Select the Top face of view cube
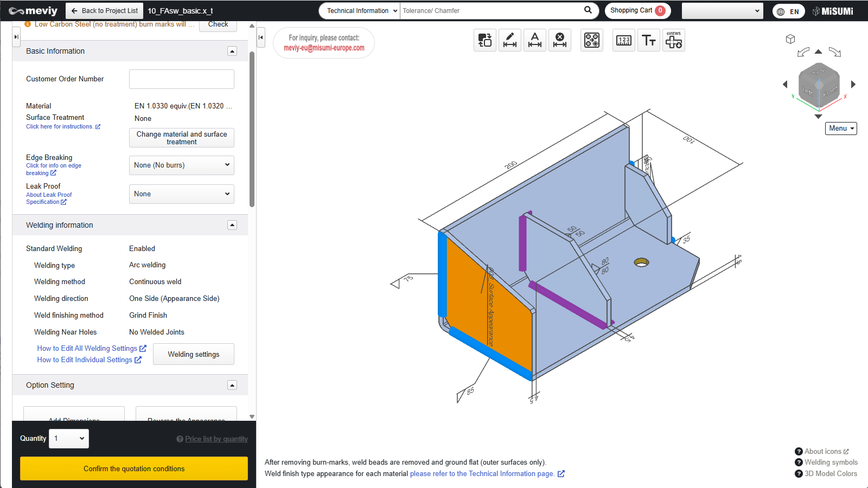868x488 pixels. point(819,72)
